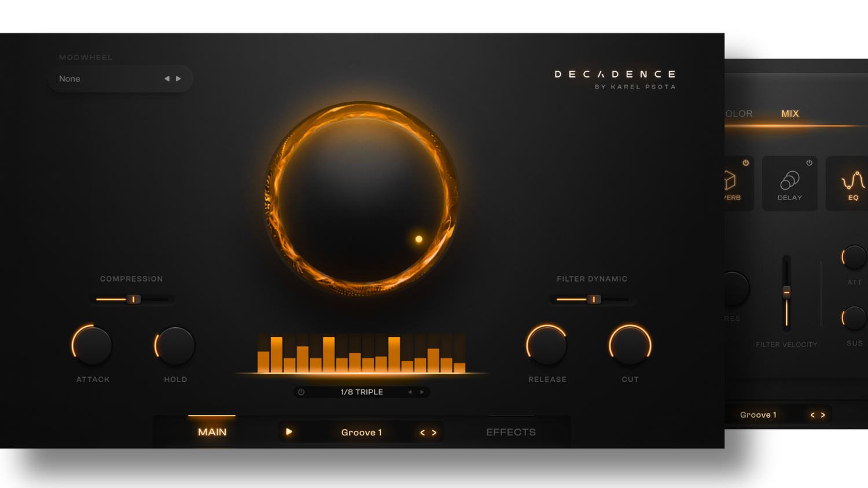Viewport: 868px width, 488px height.
Task: Click the Cut knob
Action: (630, 346)
